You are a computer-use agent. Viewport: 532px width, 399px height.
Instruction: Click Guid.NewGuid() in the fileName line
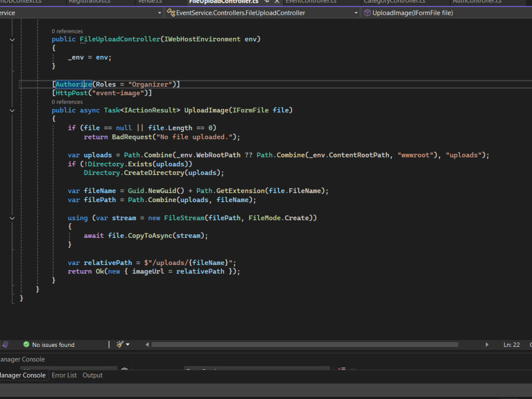(x=156, y=190)
